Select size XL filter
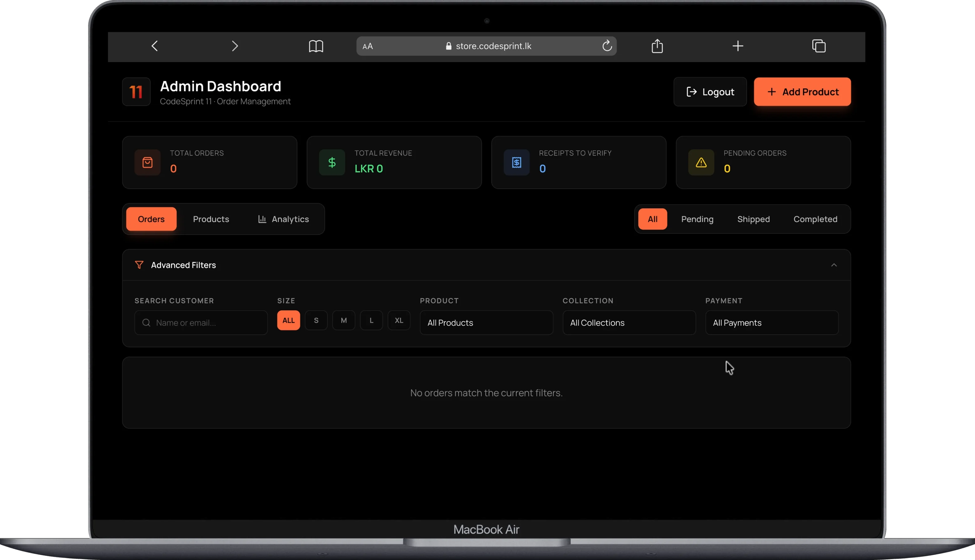Image resolution: width=975 pixels, height=560 pixels. pyautogui.click(x=399, y=320)
